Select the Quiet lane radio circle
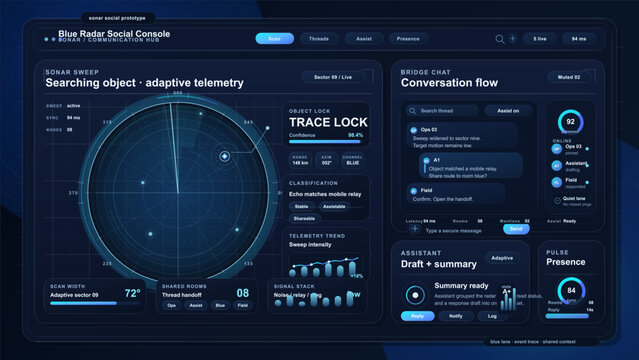639x360 pixels. click(x=557, y=201)
